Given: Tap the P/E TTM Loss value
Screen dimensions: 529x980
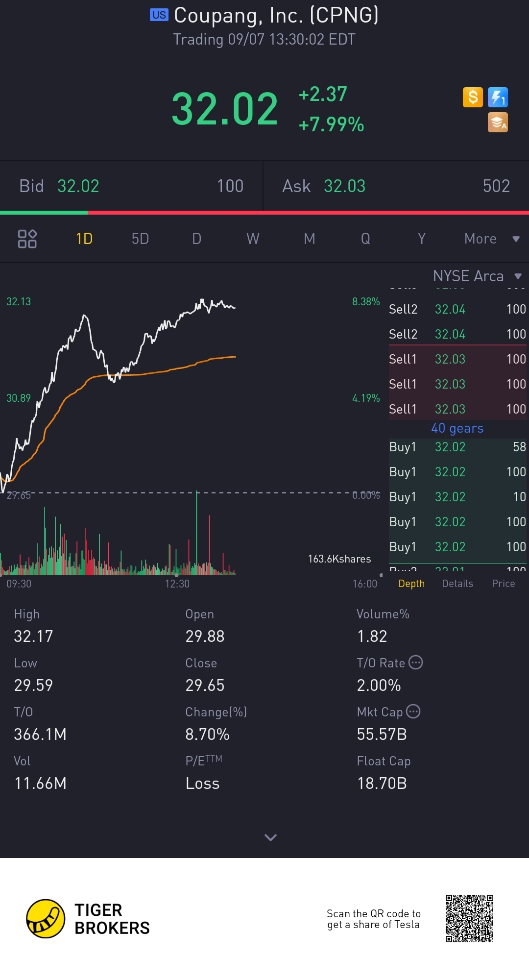Looking at the screenshot, I should (202, 784).
